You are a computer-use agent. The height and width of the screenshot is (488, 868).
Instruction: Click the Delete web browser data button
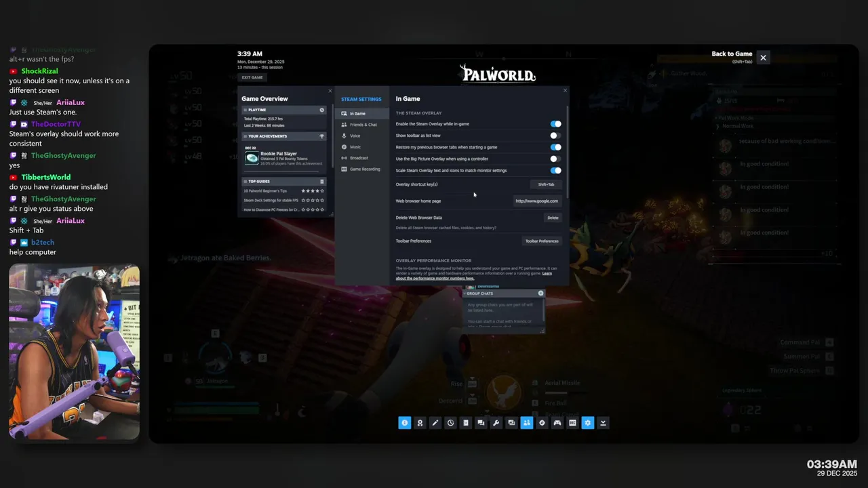(553, 218)
